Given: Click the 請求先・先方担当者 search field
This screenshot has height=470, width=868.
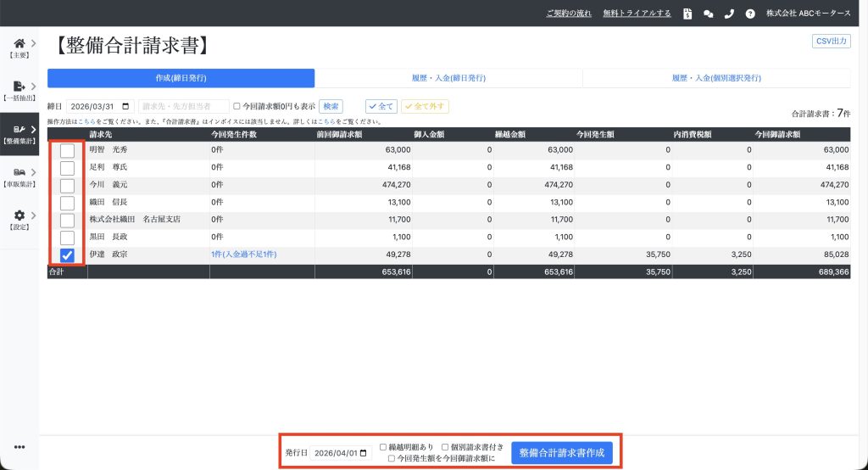Looking at the screenshot, I should coord(184,107).
